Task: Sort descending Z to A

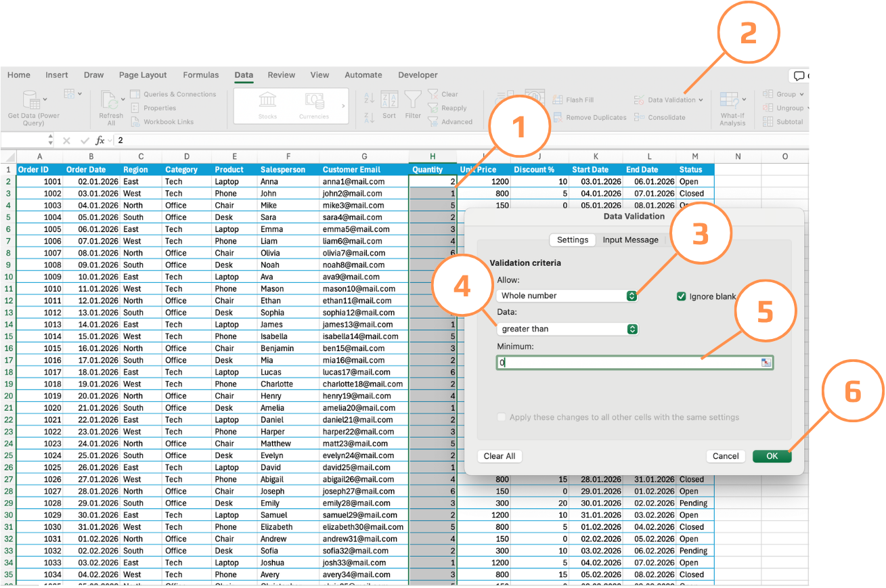Action: coord(369,117)
